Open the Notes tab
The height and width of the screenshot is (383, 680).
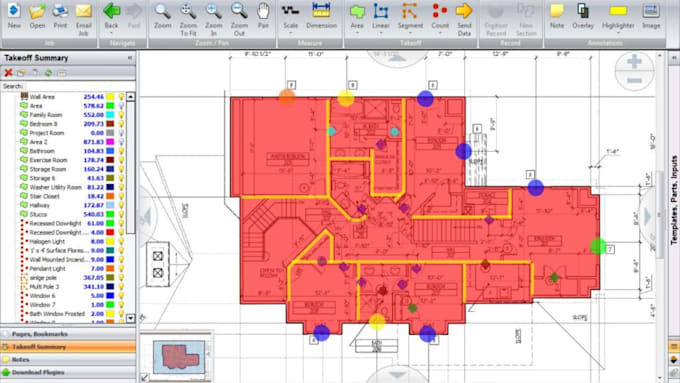(68, 360)
